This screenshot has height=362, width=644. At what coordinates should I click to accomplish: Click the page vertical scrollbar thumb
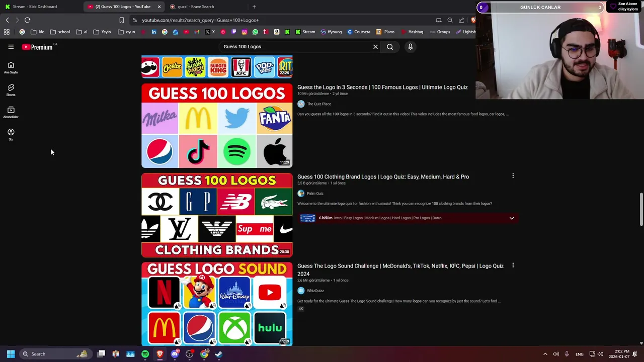tap(641, 209)
